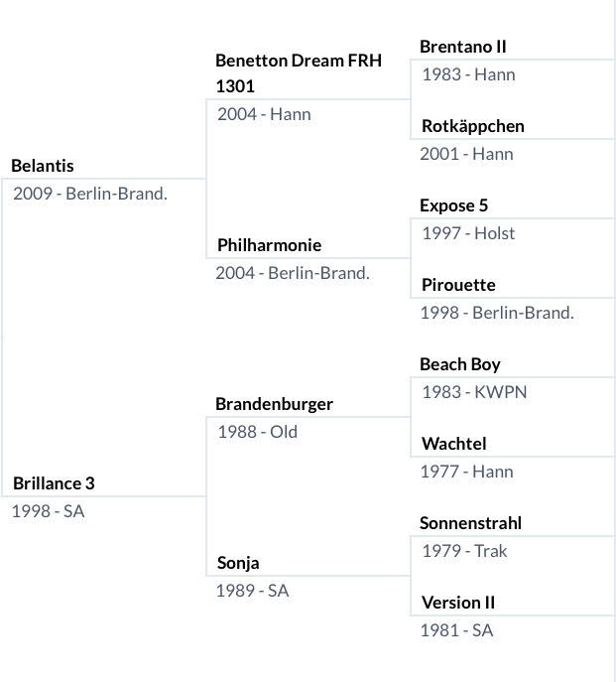Open the Beach Boy entry
The width and height of the screenshot is (616, 682).
coord(460,364)
